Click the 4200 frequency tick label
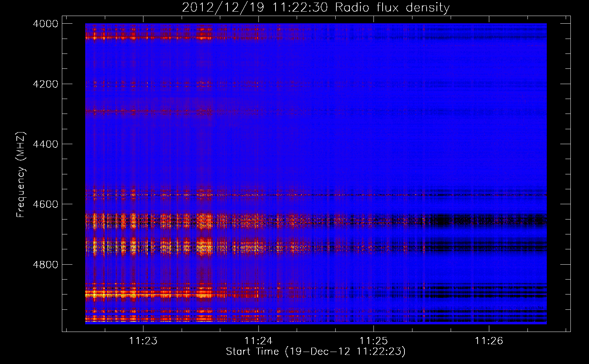589x364 pixels. 46,84
